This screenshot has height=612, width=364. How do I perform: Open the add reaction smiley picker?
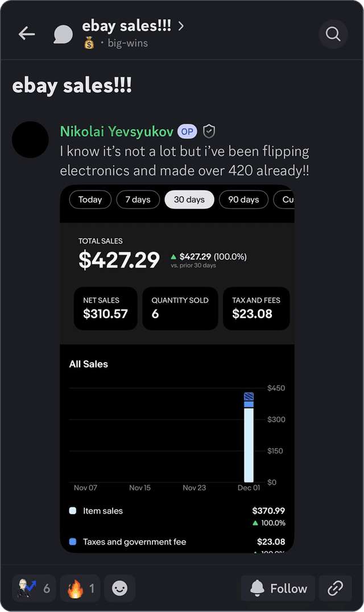click(x=119, y=588)
